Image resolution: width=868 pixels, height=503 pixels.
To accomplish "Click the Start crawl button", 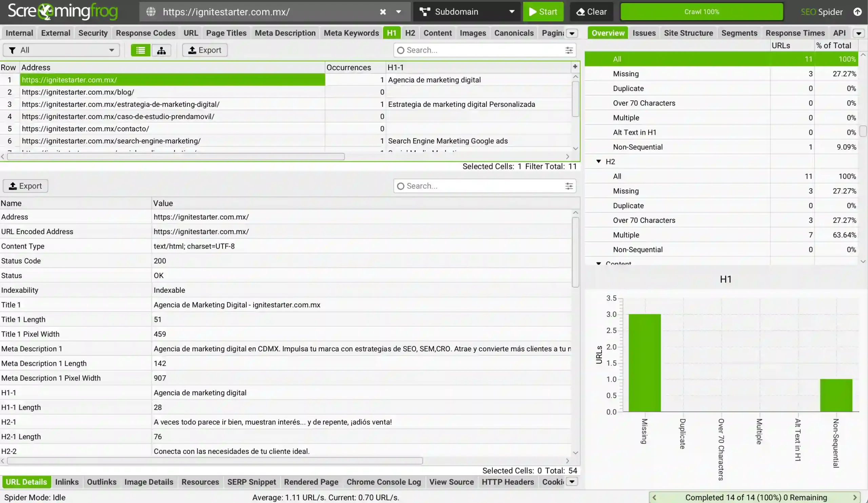I will [x=543, y=12].
